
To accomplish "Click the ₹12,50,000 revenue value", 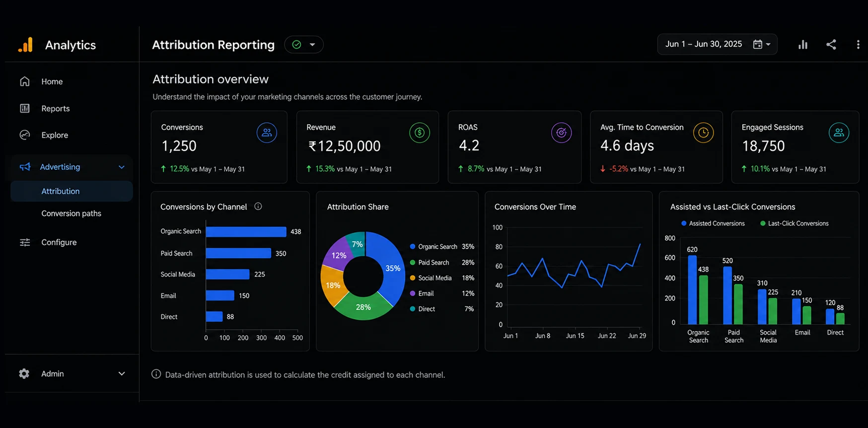I will point(345,146).
